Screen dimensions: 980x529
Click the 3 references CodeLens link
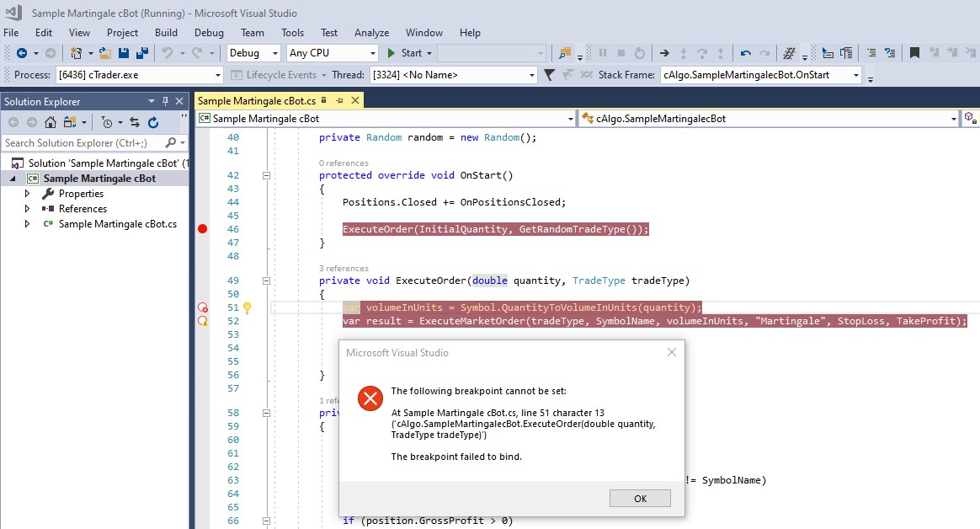pyautogui.click(x=344, y=268)
